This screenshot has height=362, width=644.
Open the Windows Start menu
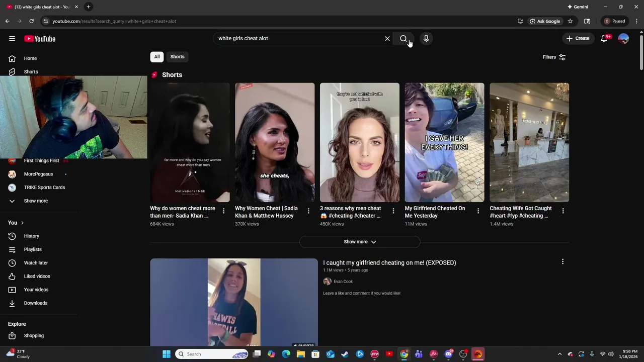click(x=167, y=354)
